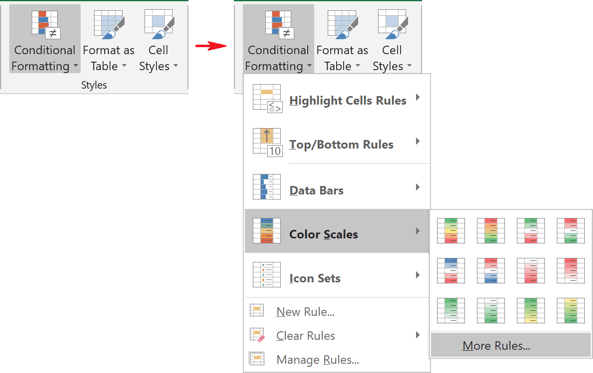Open the Data Bars submenu
This screenshot has height=373, width=593.
tap(337, 187)
